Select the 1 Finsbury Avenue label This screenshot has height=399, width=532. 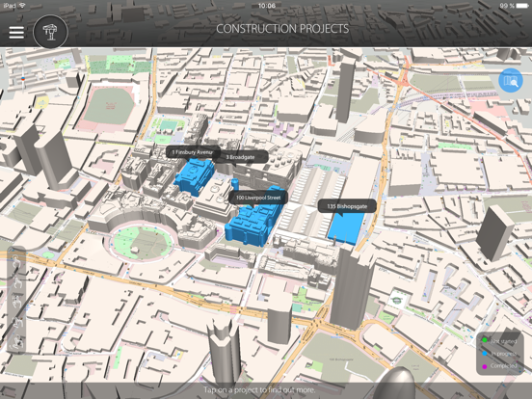(193, 152)
